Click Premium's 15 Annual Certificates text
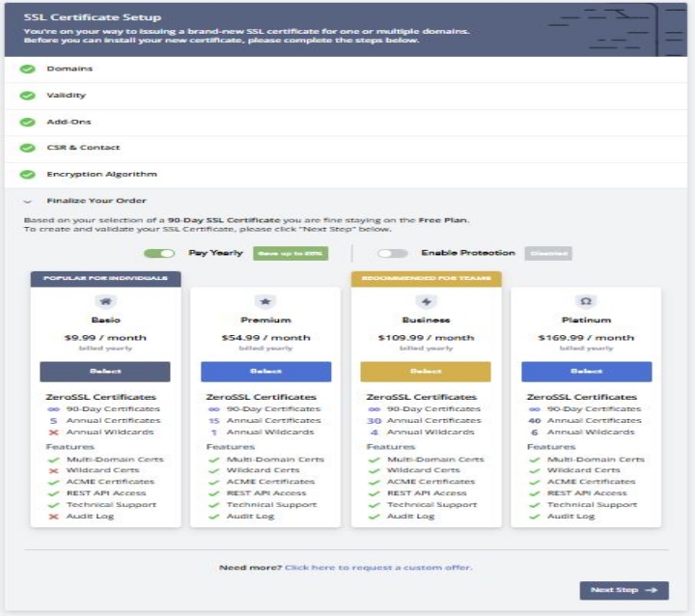Screen dimensions: 695x616 264,421
